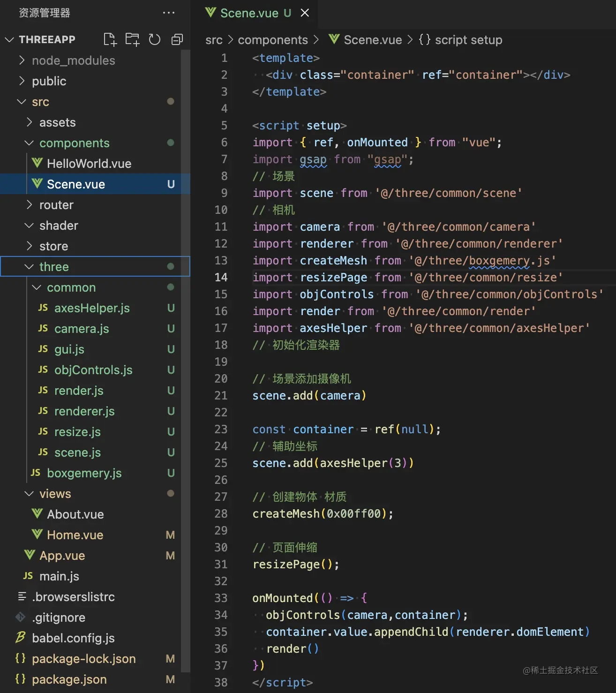Image resolution: width=616 pixels, height=693 pixels.
Task: Click the JS icon beside main.js
Action: (x=28, y=576)
